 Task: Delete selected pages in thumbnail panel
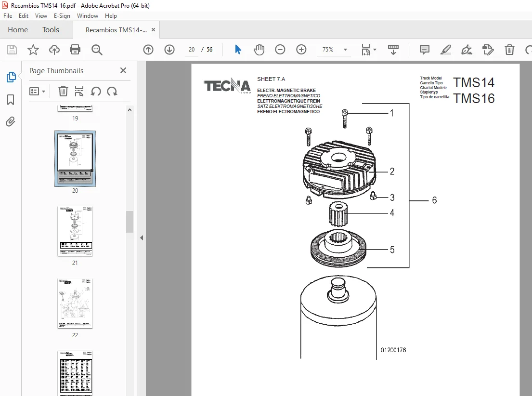click(63, 92)
